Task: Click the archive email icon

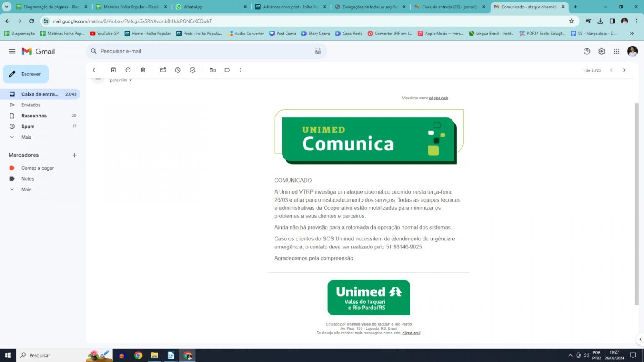Action: [x=113, y=70]
